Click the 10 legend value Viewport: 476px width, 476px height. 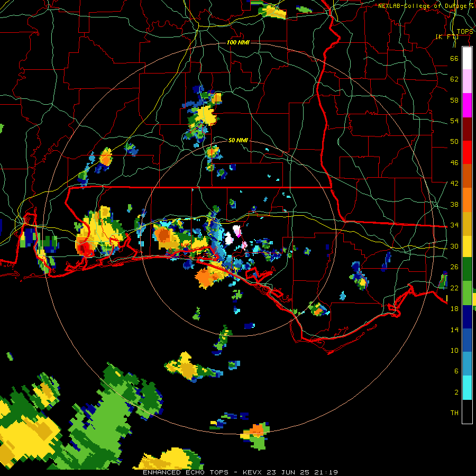coord(454,350)
